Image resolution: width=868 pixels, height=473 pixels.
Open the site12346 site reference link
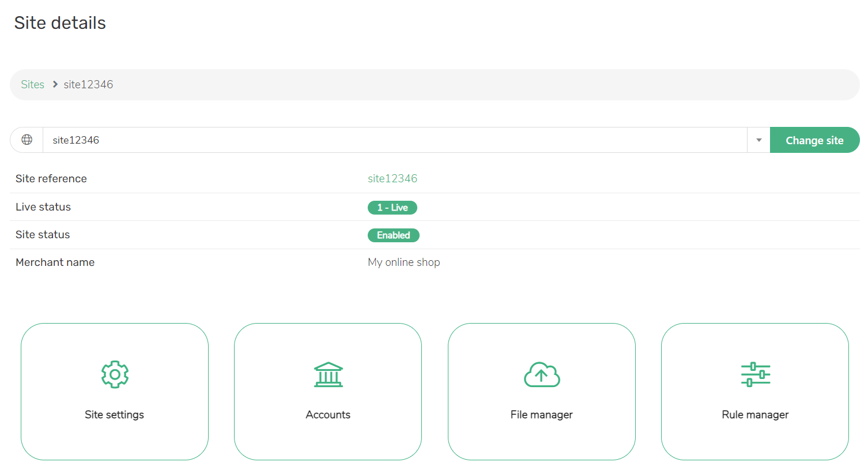[393, 179]
